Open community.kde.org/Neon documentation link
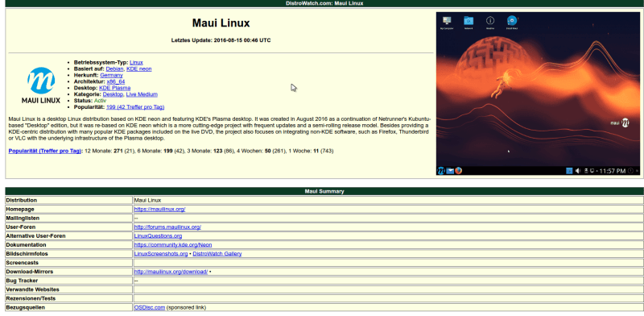Screen dimensions: 644x316 point(173,245)
